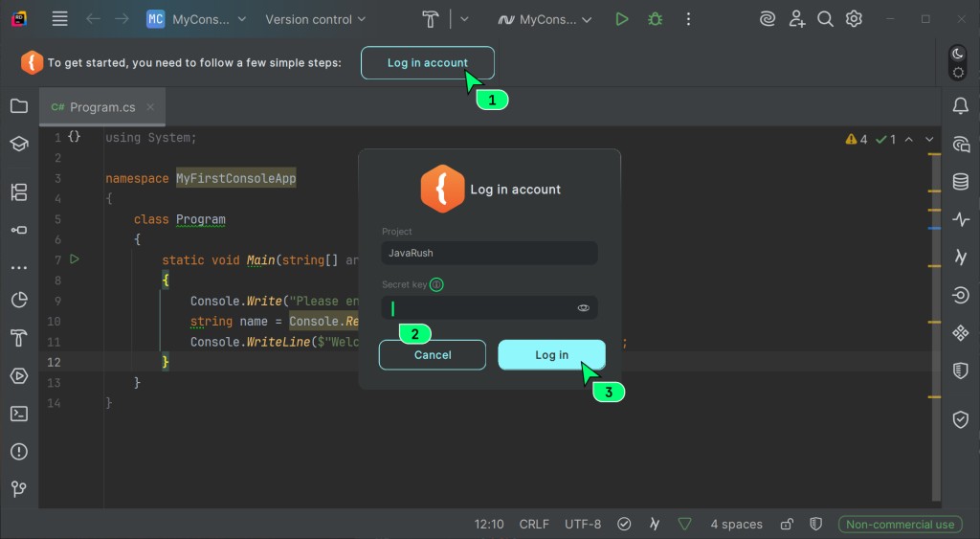Open the Database tool window
Viewport: 980px width, 539px height.
pos(961,182)
